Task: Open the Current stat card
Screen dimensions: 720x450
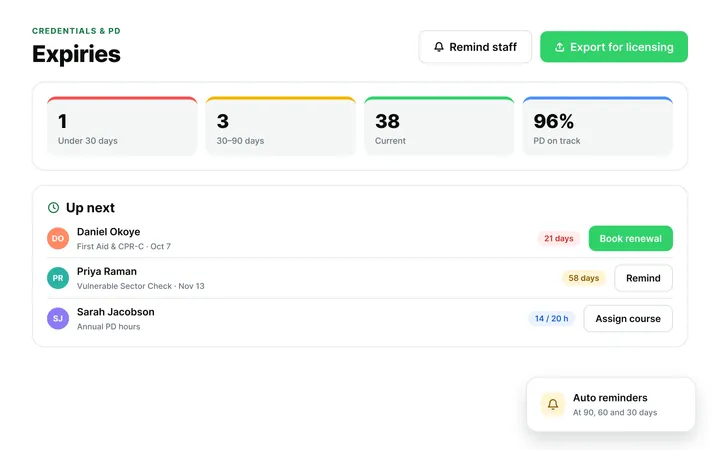Action: tap(439, 126)
